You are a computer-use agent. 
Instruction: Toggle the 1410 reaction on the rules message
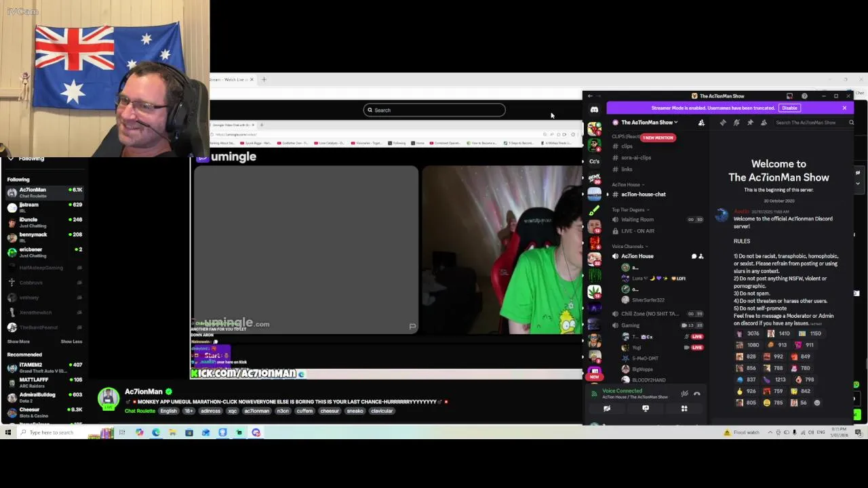(778, 333)
